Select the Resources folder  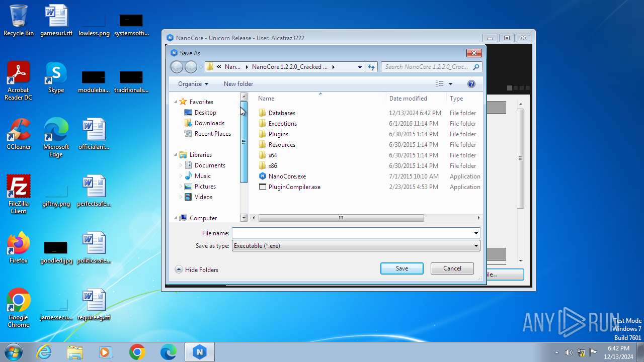[x=282, y=145]
